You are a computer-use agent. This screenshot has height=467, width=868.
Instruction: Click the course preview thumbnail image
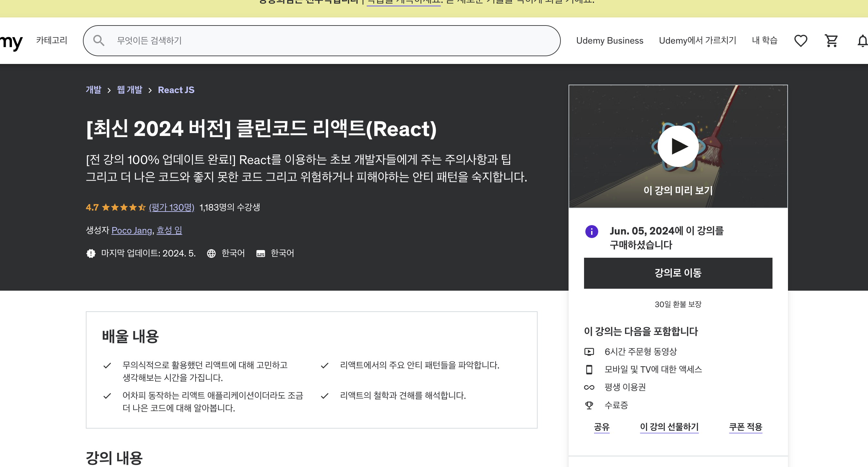[x=678, y=146]
